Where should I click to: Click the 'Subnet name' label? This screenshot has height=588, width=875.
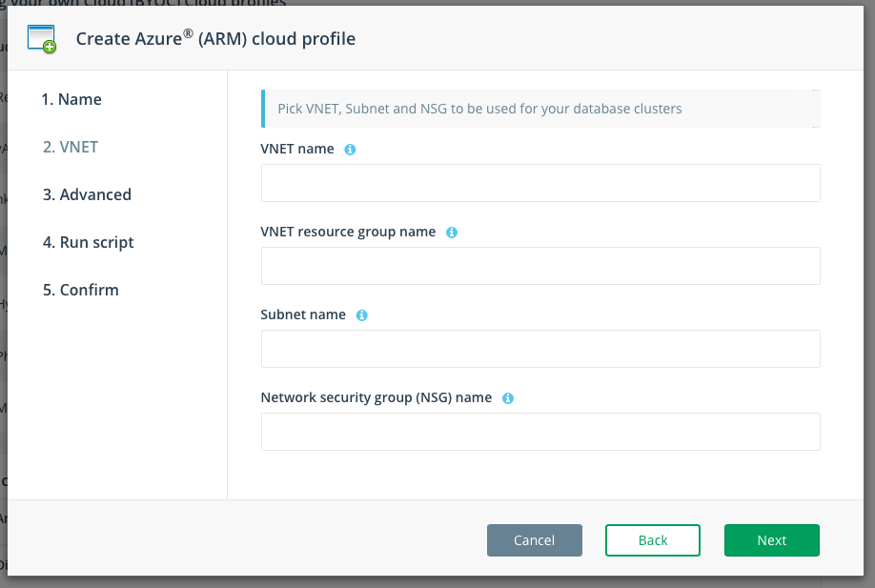(303, 314)
